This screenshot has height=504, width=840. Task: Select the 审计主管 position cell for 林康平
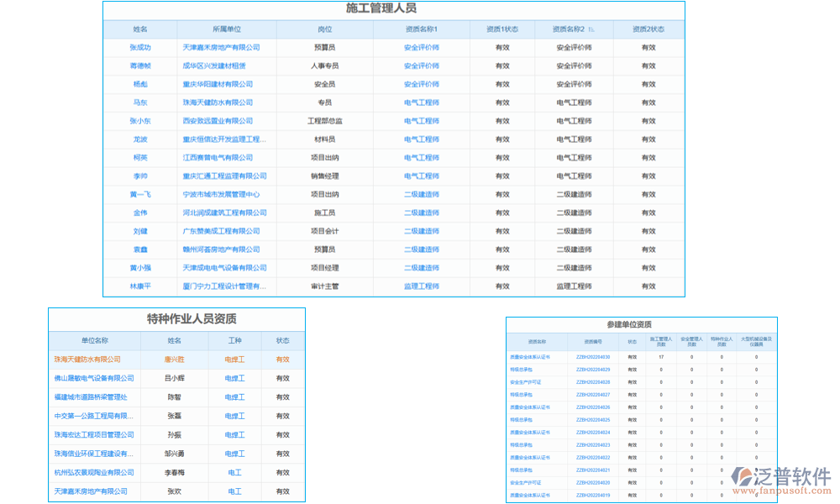click(x=323, y=286)
